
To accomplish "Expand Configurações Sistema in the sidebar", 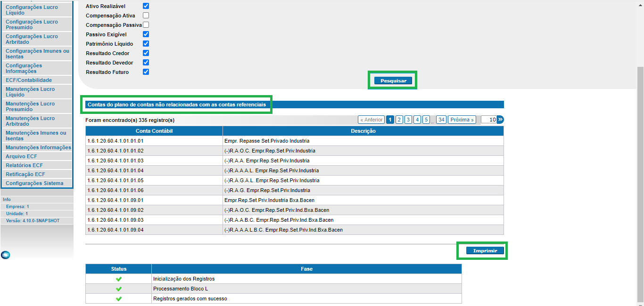I will 34,183.
